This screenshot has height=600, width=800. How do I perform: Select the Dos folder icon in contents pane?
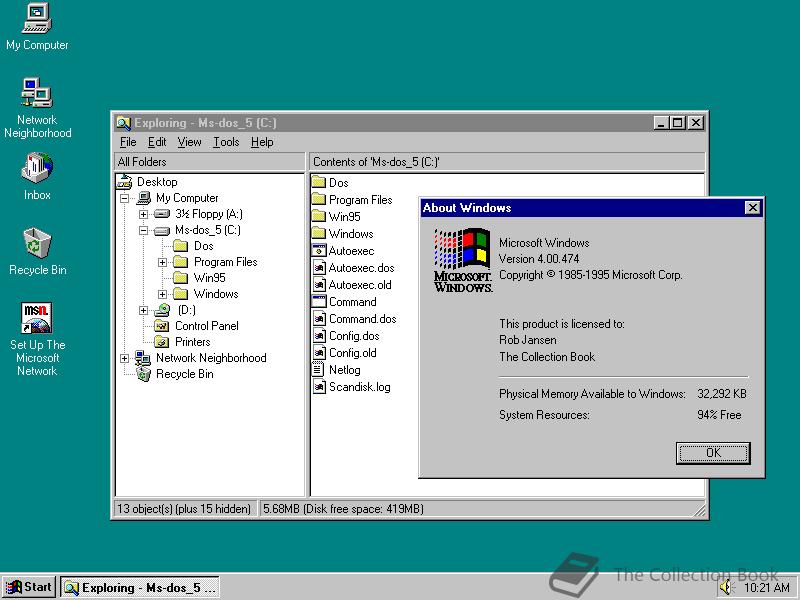(x=319, y=183)
